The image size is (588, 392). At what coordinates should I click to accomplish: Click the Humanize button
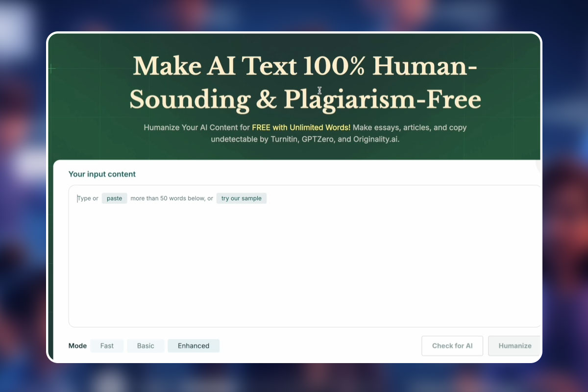coord(514,346)
